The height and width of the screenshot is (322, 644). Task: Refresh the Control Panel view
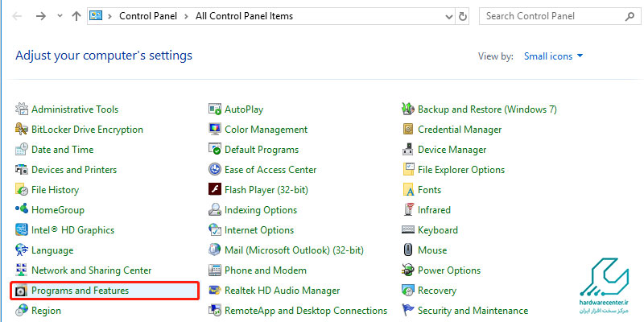pos(463,16)
